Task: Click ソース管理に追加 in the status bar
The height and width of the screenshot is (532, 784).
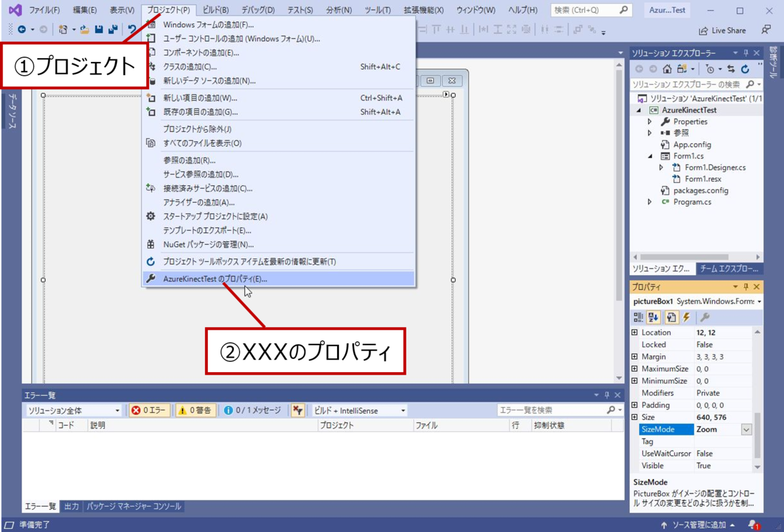Action: point(698,525)
